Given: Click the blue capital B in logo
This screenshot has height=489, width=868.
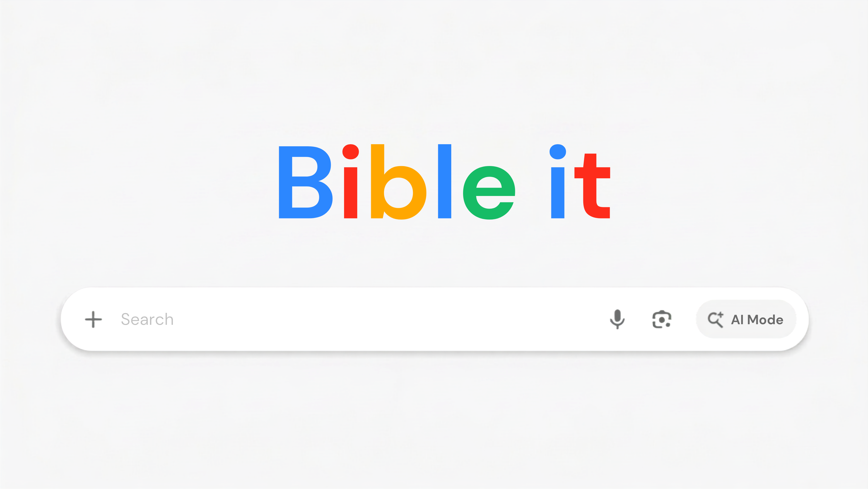Looking at the screenshot, I should (306, 182).
